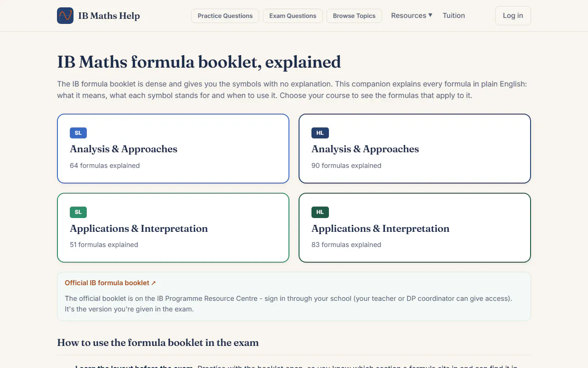588x368 pixels.
Task: Select SL Applications & Interpretation card
Action: pos(173,228)
